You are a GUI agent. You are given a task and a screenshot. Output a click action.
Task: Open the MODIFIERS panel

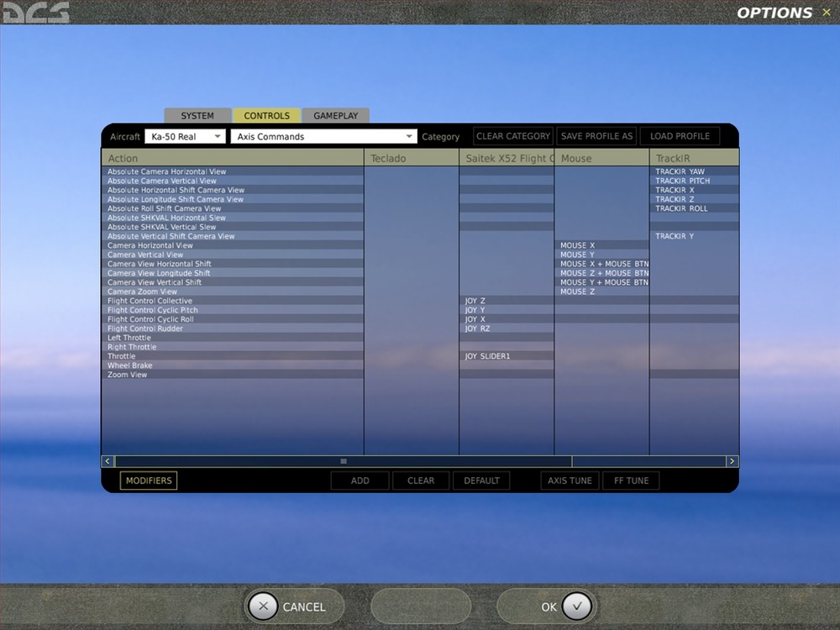[x=148, y=480]
